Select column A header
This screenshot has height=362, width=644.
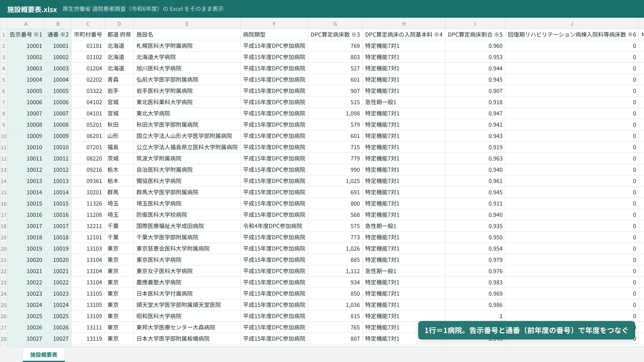[26, 24]
